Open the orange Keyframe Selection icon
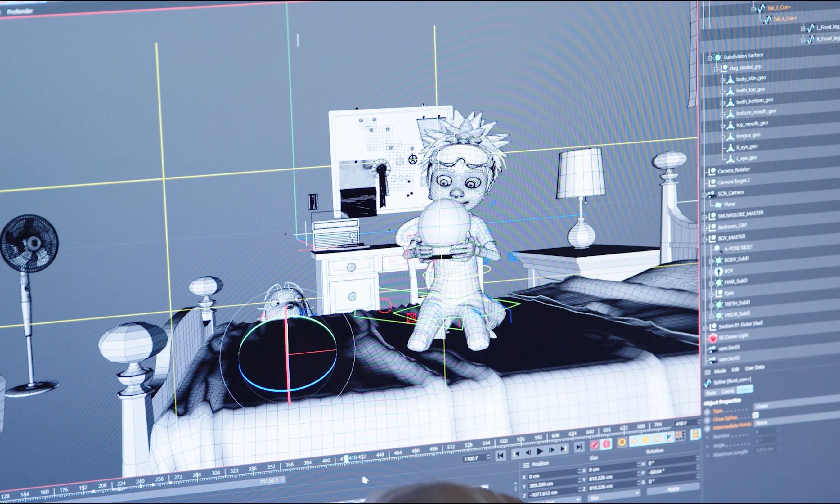 click(622, 442)
